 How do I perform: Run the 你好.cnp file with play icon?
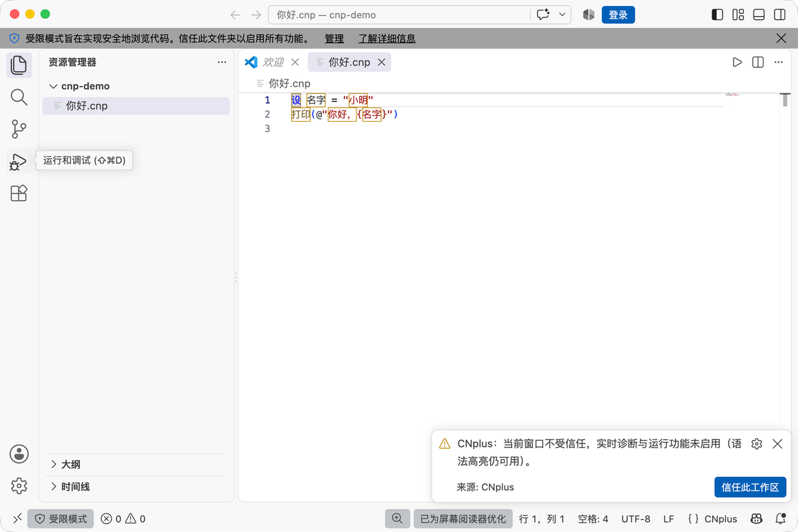pyautogui.click(x=737, y=62)
